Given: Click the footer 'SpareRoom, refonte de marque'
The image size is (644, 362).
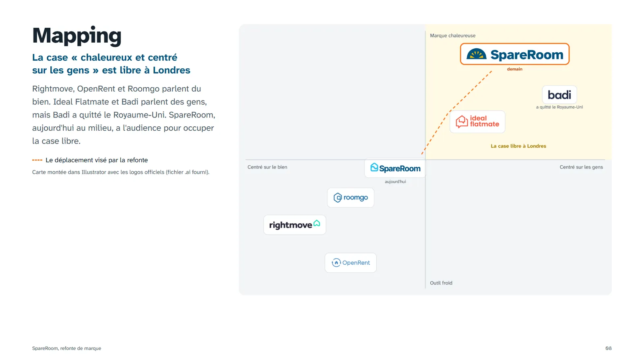Looking at the screenshot, I should click(x=66, y=348).
